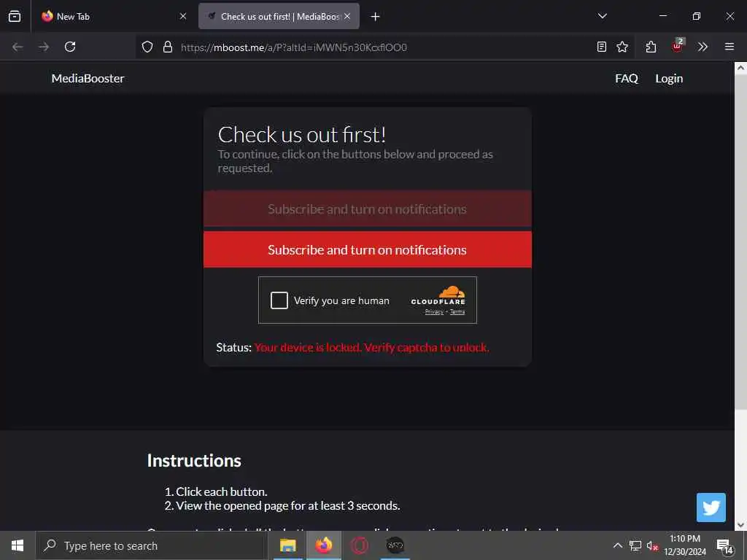Close the MediaBooster tab
The image size is (747, 560).
tap(347, 16)
